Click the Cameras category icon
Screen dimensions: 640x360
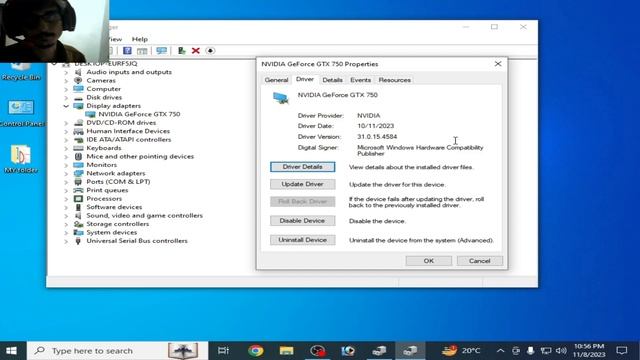(x=78, y=81)
